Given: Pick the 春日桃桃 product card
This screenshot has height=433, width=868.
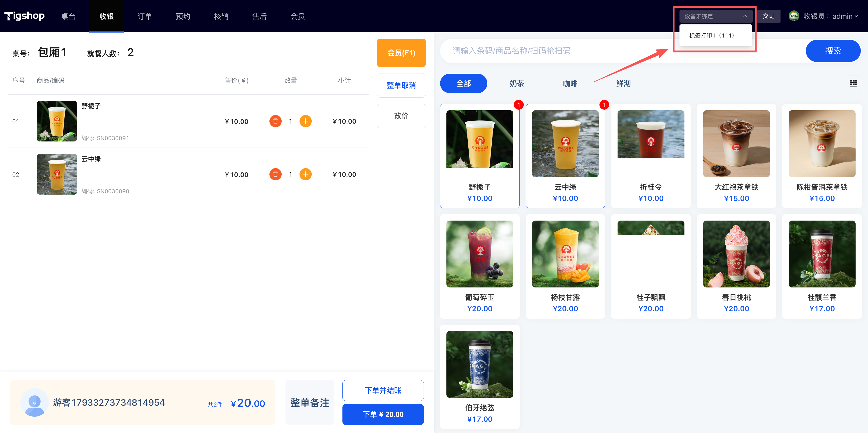Looking at the screenshot, I should (736, 266).
